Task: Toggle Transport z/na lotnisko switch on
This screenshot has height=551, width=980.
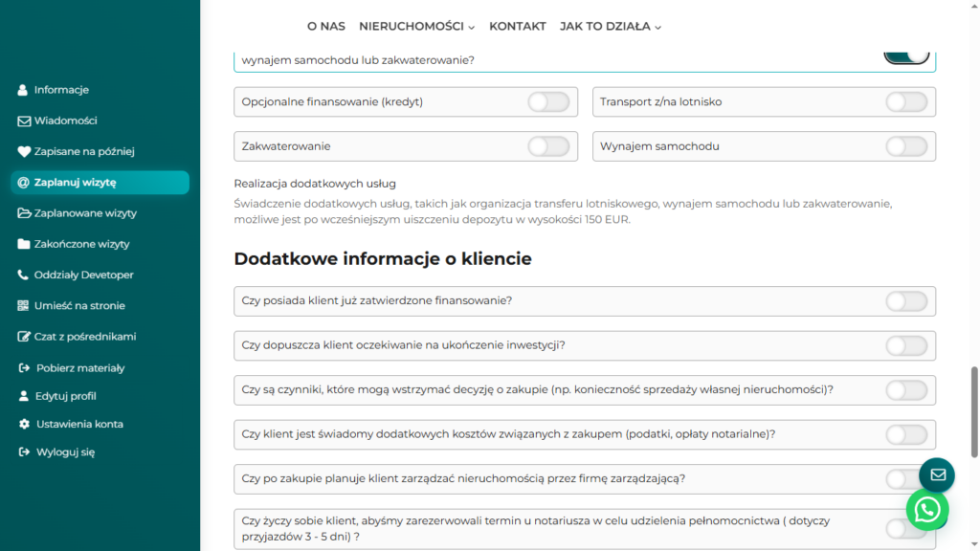Action: [906, 102]
